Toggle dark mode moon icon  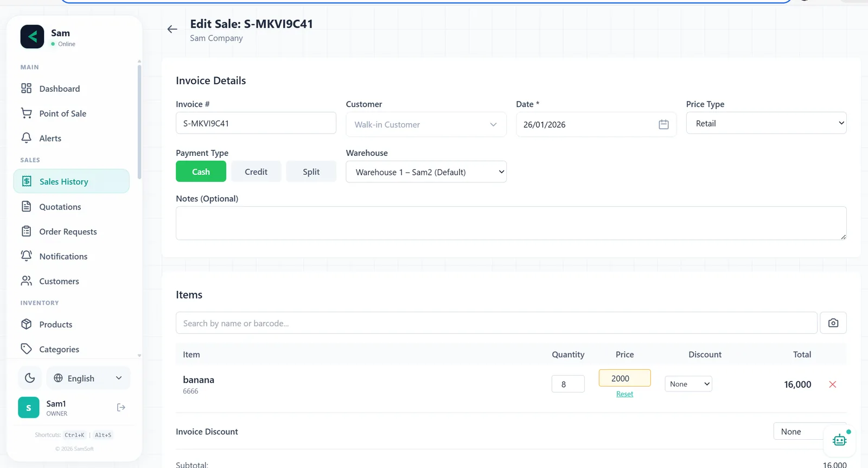[30, 378]
